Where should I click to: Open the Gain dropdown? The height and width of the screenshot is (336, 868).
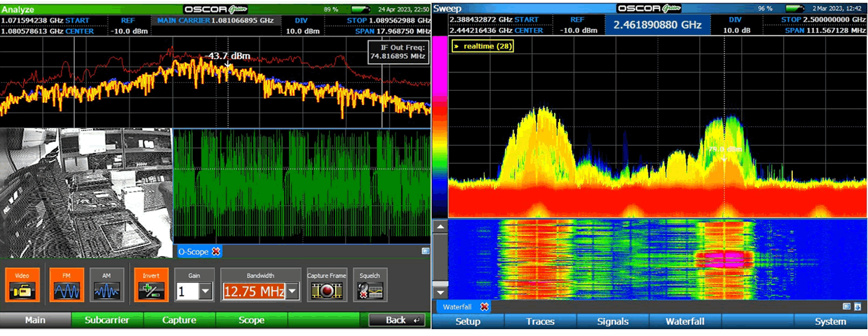click(206, 291)
